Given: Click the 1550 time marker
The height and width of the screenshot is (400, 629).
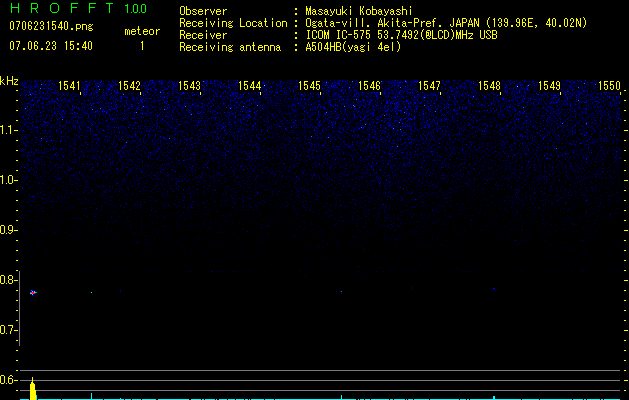Looking at the screenshot, I should (609, 86).
